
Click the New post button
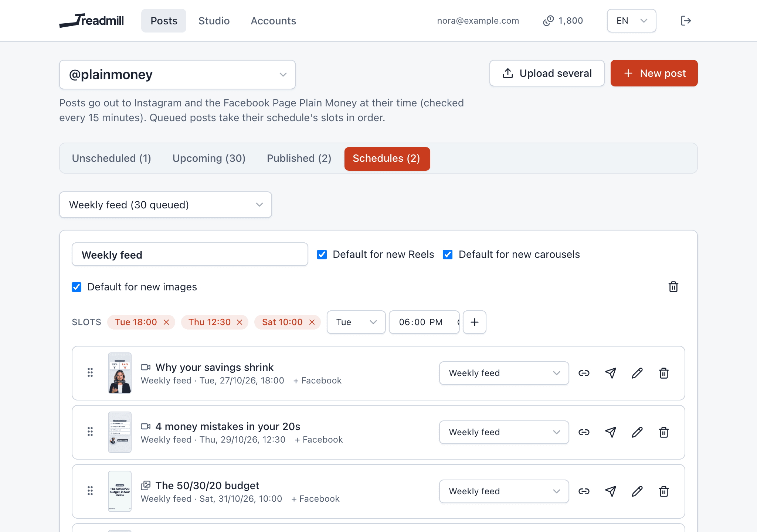(654, 73)
